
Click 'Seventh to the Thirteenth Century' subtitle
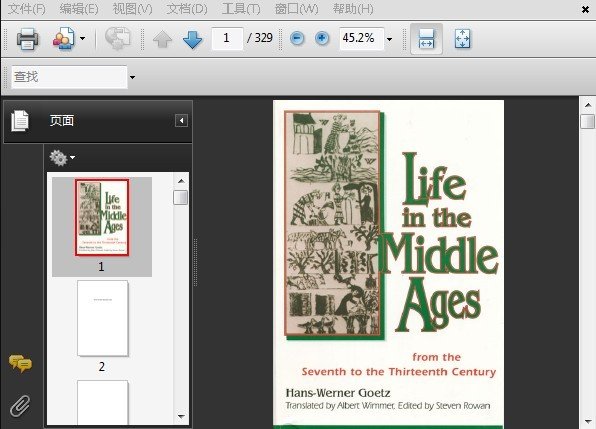coord(399,372)
